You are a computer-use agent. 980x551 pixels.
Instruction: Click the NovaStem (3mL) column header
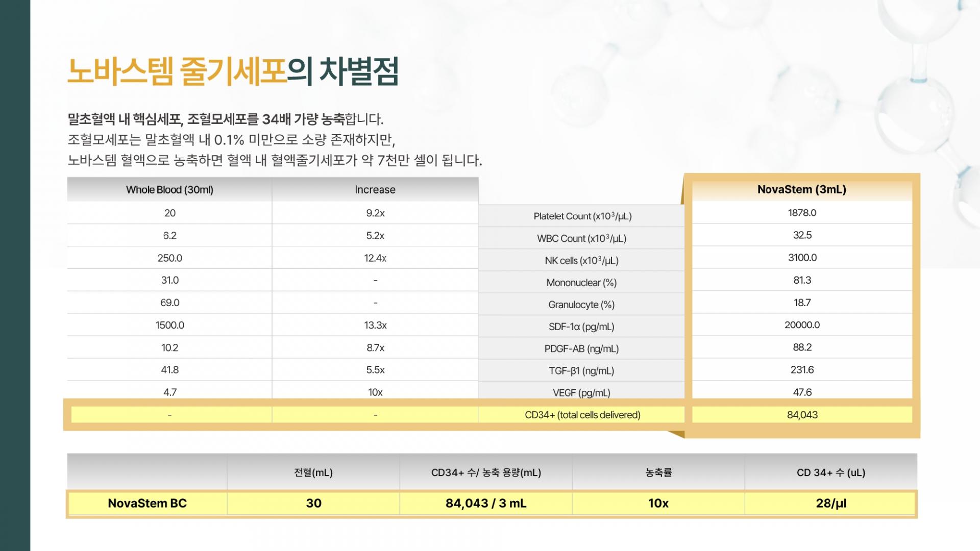(801, 189)
